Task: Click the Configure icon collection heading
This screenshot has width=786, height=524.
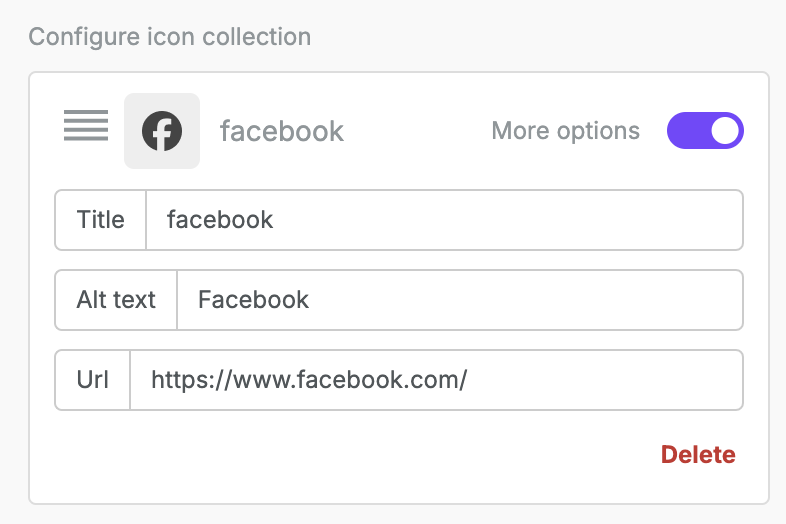Action: coord(169,37)
